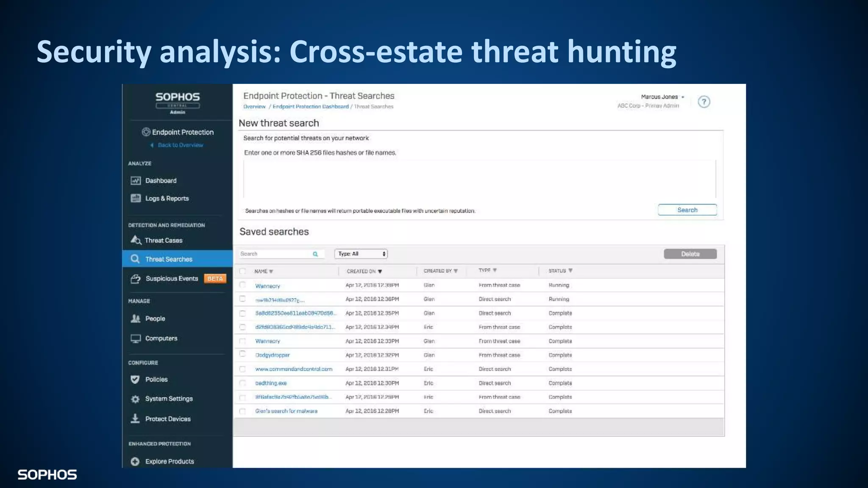Check the first Wannacry row checkbox
The height and width of the screenshot is (488, 868).
coord(242,285)
